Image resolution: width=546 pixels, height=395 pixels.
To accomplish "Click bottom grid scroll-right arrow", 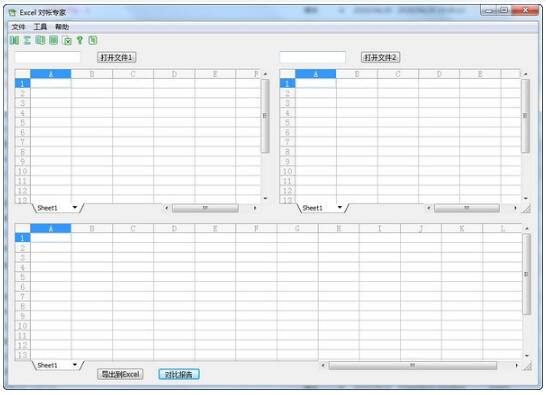I will 516,365.
